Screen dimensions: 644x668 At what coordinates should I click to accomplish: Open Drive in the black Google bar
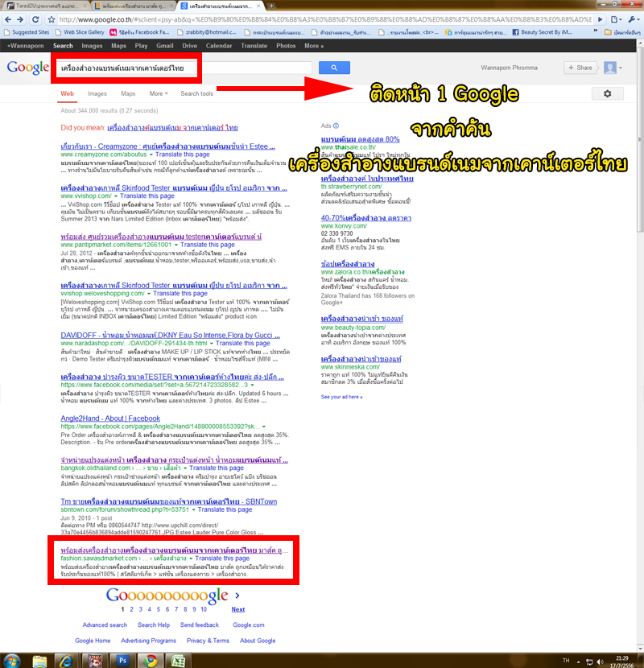pos(190,46)
